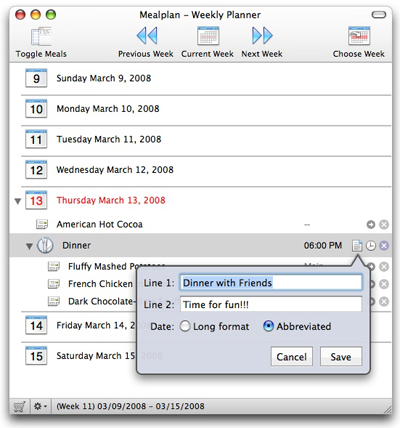
Task: Click the Save button in the popup
Action: [341, 357]
